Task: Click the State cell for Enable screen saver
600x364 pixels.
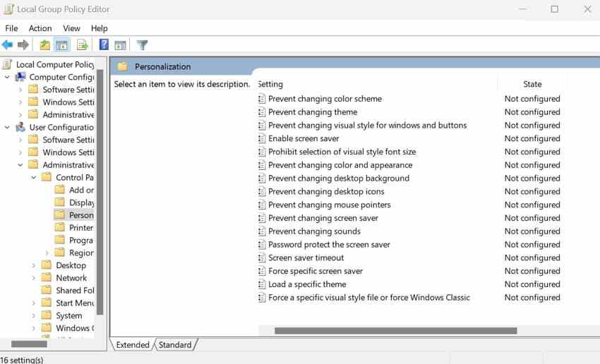Action: coord(532,138)
